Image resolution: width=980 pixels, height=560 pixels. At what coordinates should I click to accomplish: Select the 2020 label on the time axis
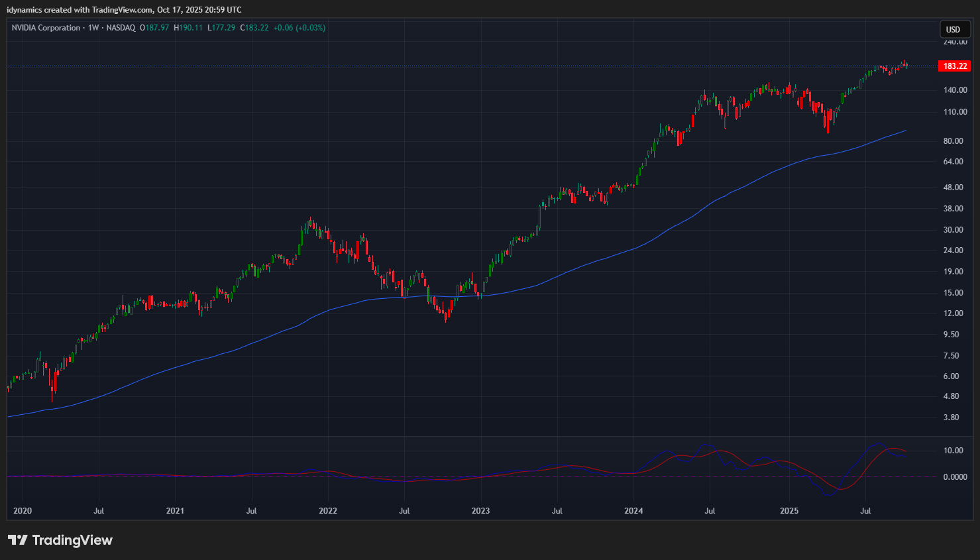23,511
